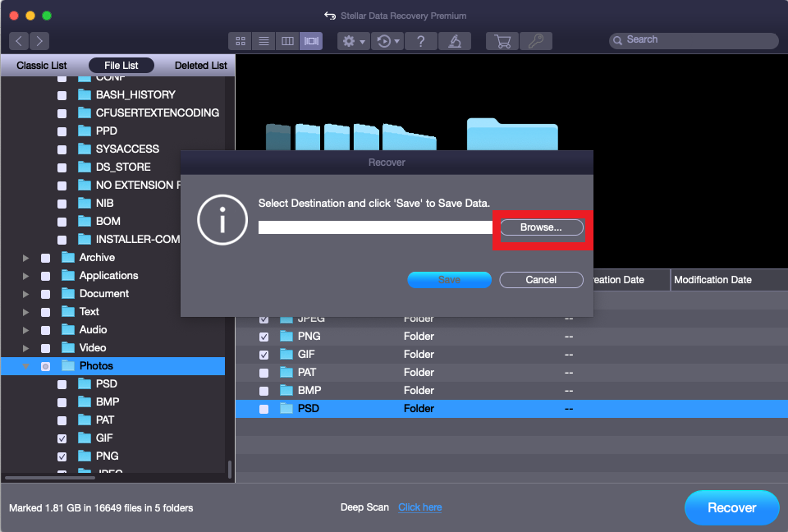This screenshot has height=532, width=788.
Task: Check the PSD checkbox in tree
Action: pyautogui.click(x=62, y=385)
